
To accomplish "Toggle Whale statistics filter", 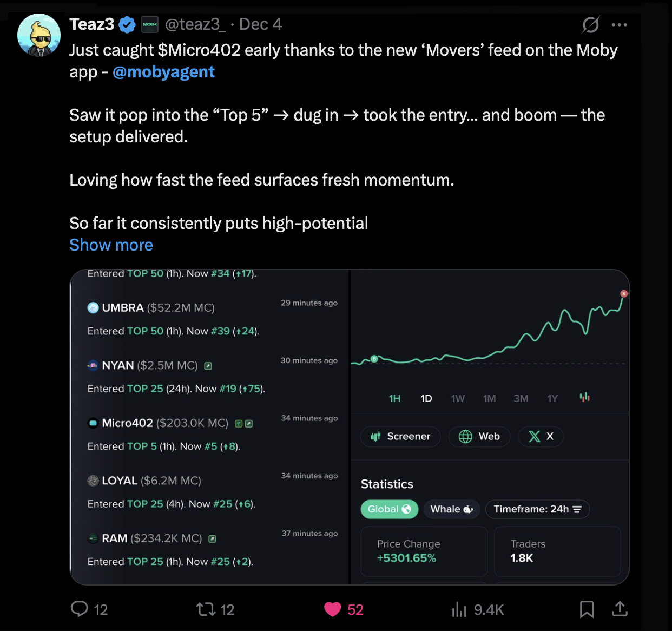I will [x=451, y=509].
